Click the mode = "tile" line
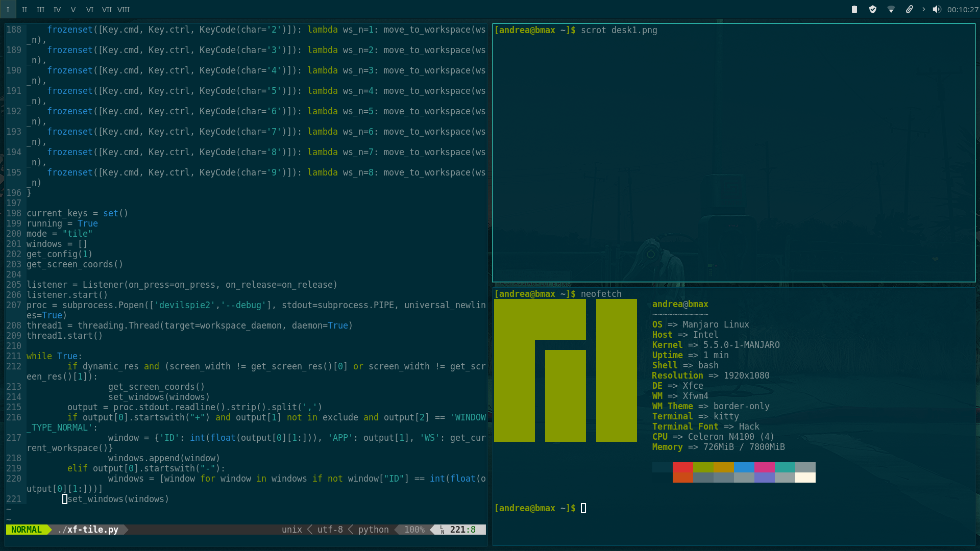The width and height of the screenshot is (980, 551). 60,234
